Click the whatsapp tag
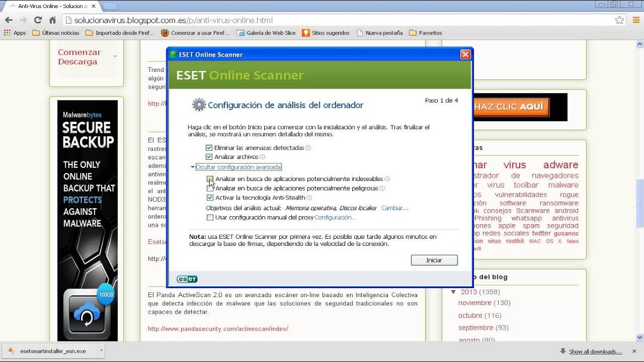The width and height of the screenshot is (644, 362). click(526, 218)
